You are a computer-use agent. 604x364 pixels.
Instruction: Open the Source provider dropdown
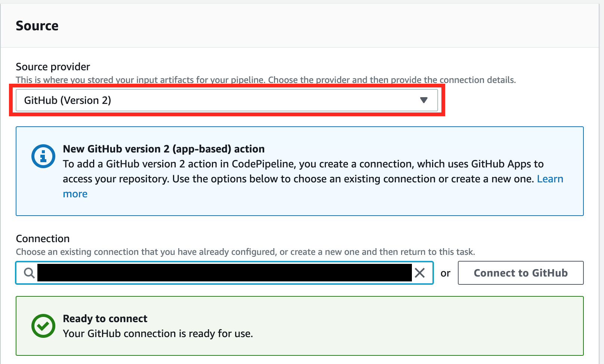tap(226, 100)
